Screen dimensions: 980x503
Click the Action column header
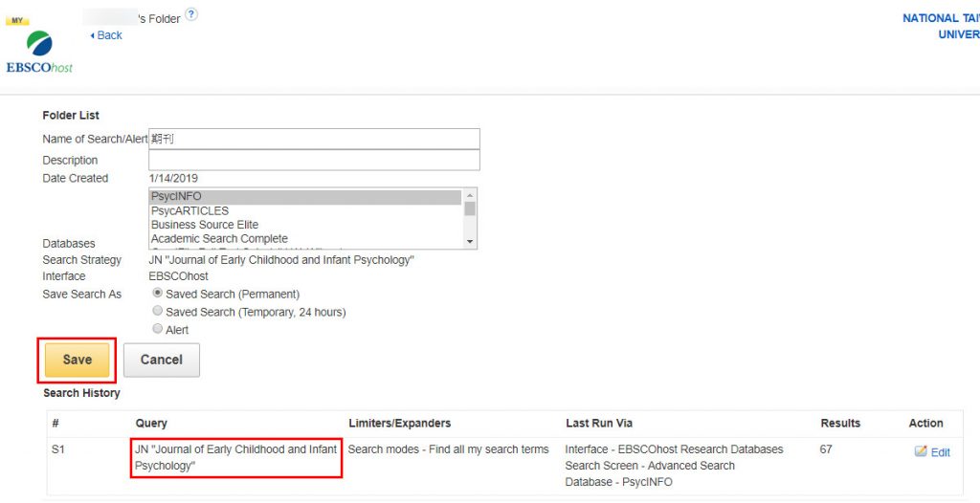(925, 423)
